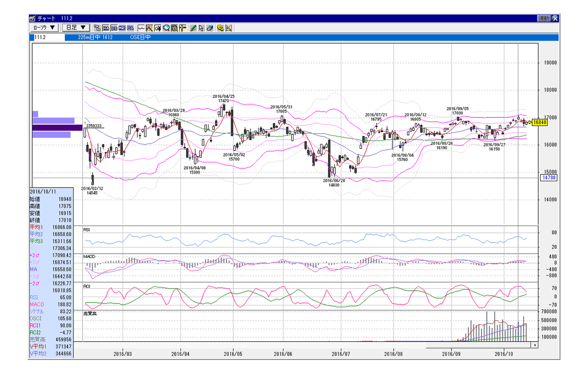Select the eraser tool

[209, 28]
